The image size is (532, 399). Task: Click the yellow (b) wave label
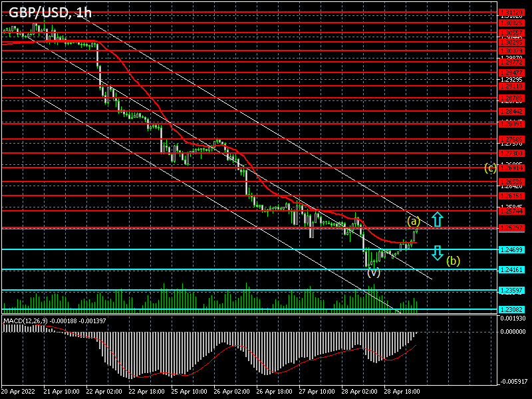[453, 260]
